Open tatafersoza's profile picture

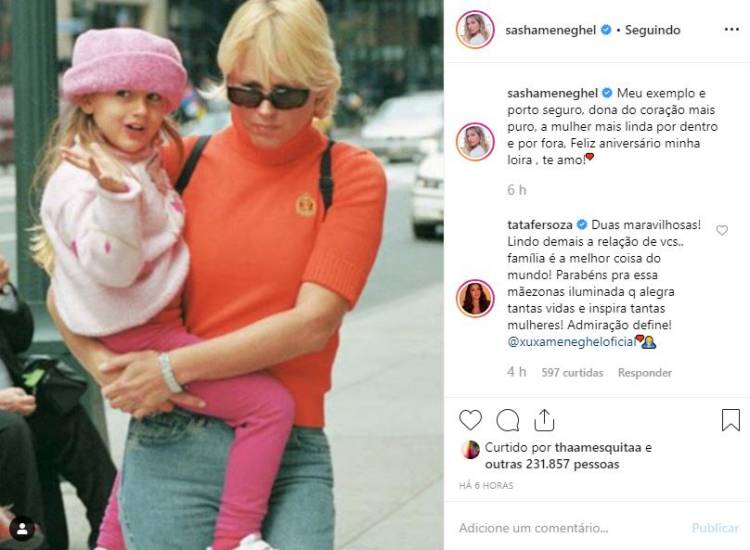tap(475, 298)
